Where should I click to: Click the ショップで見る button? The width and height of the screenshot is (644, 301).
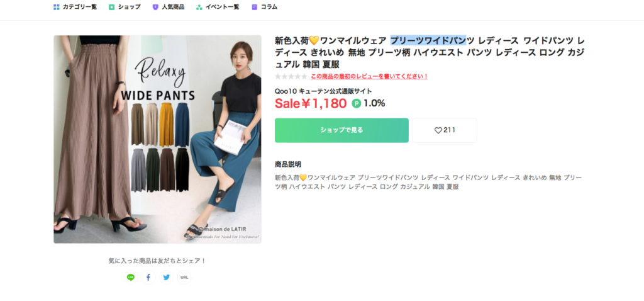(341, 130)
